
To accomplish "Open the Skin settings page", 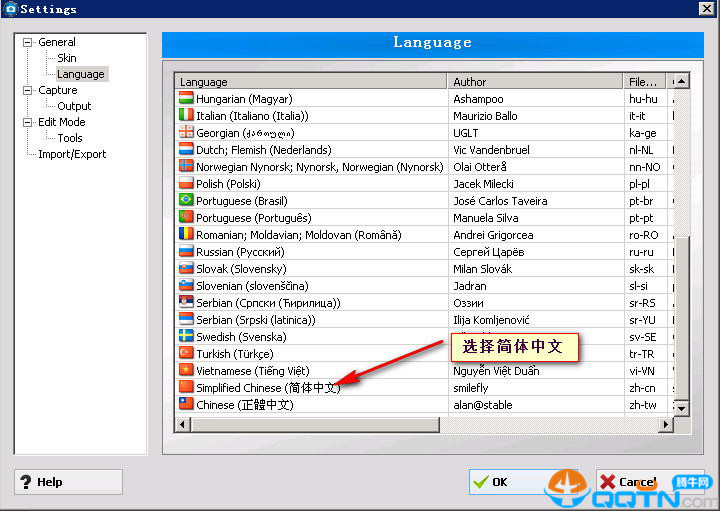I will [66, 58].
